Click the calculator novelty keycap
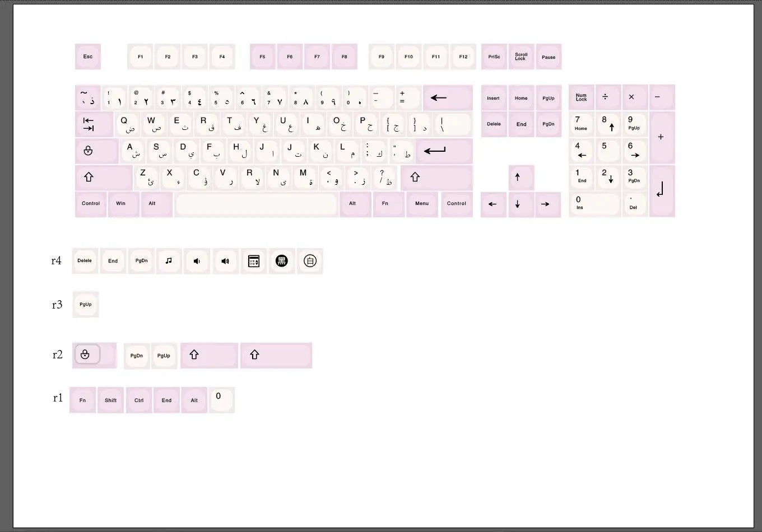 pyautogui.click(x=254, y=261)
